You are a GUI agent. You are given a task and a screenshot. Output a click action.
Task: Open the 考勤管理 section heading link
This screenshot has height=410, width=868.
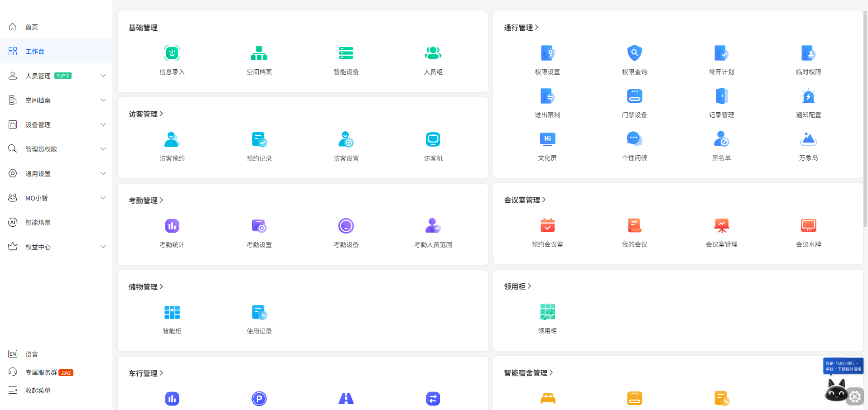146,200
